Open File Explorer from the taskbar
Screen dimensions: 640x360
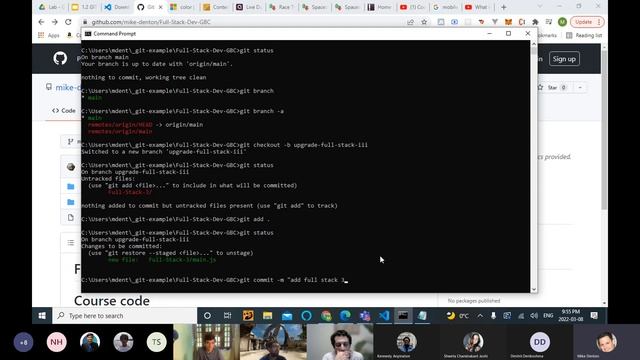[x=267, y=316]
